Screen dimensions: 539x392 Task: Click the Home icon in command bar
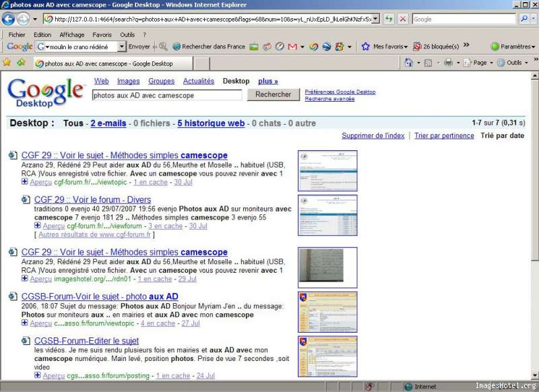408,63
